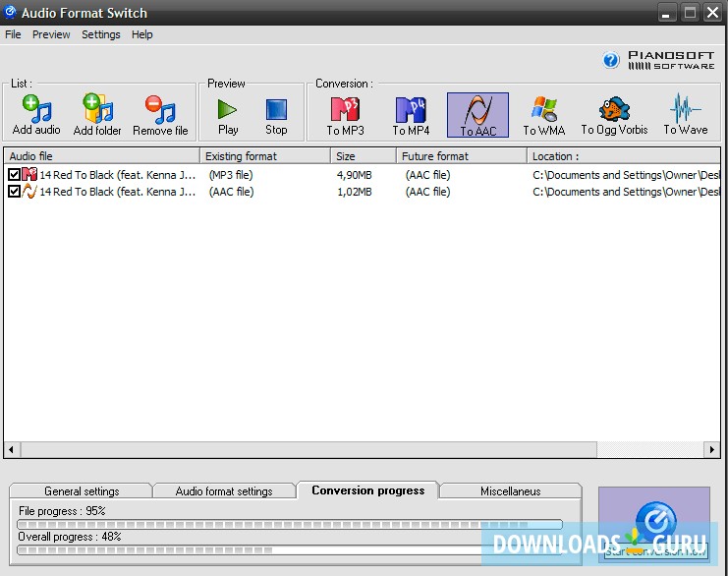Sort by Size column header
Screen dimensions: 728x576
[x=364, y=156]
